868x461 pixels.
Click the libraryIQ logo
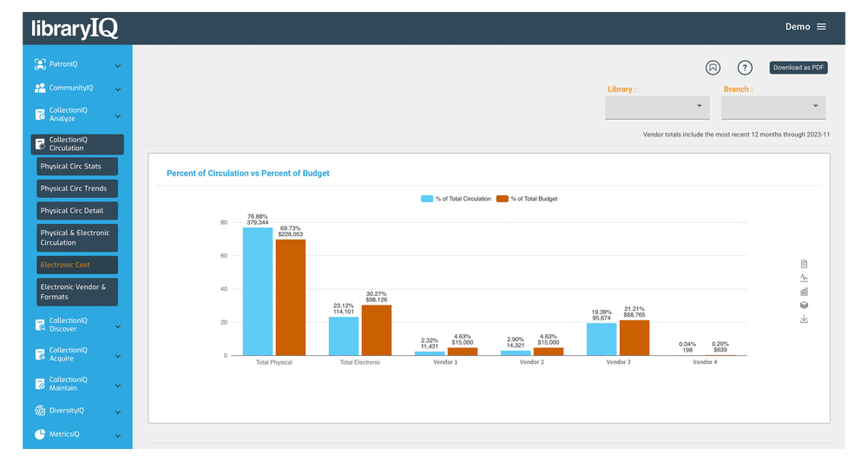tap(75, 29)
